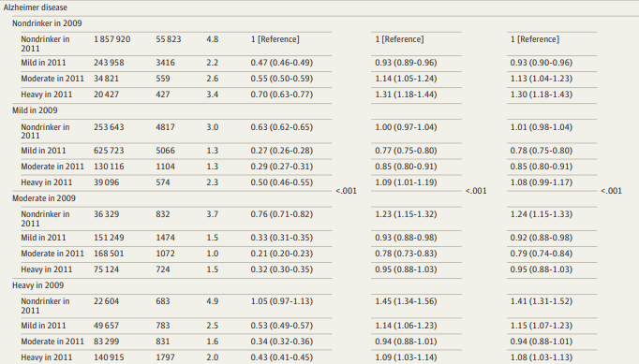Select the value '0.32 (0.30-0.35)'

[x=282, y=269]
